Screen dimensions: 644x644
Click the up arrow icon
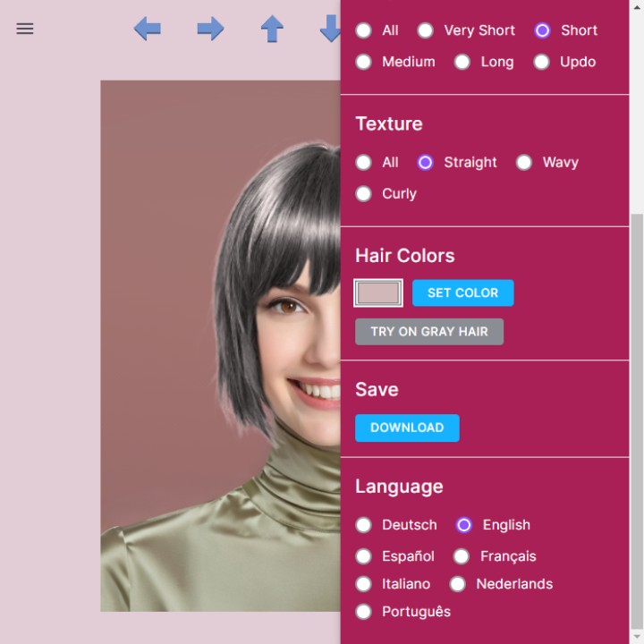[x=272, y=29]
